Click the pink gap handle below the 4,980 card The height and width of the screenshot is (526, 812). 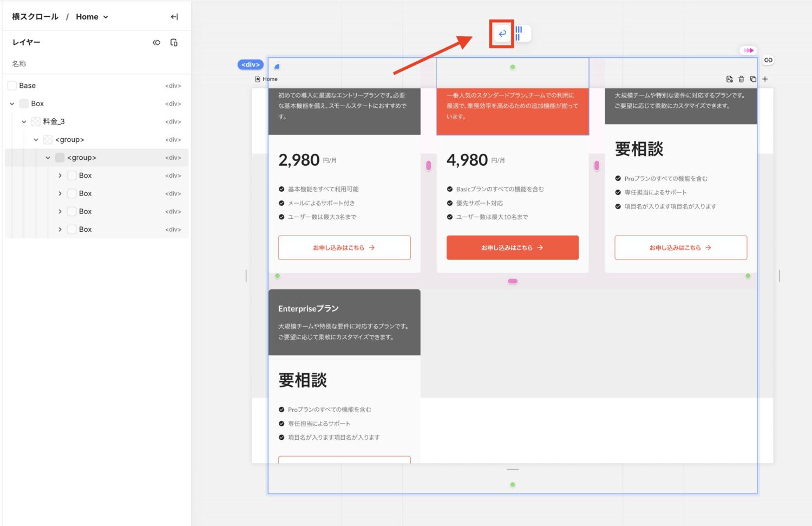(x=512, y=281)
